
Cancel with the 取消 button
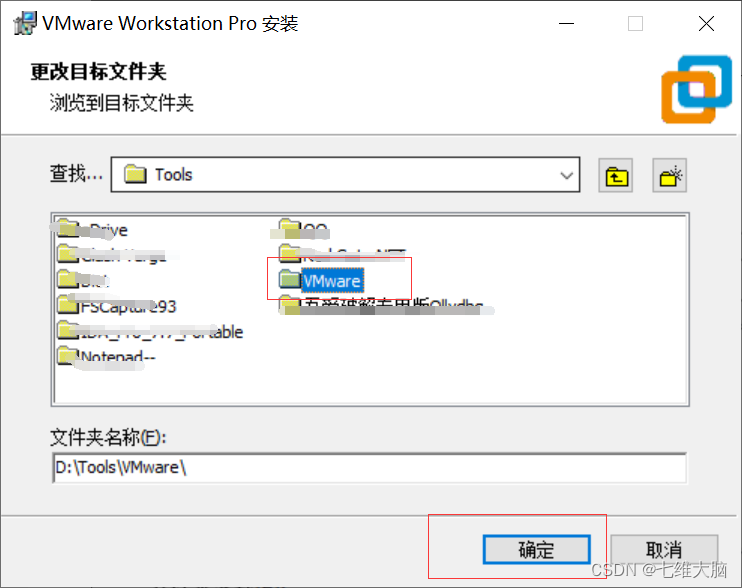tap(664, 550)
